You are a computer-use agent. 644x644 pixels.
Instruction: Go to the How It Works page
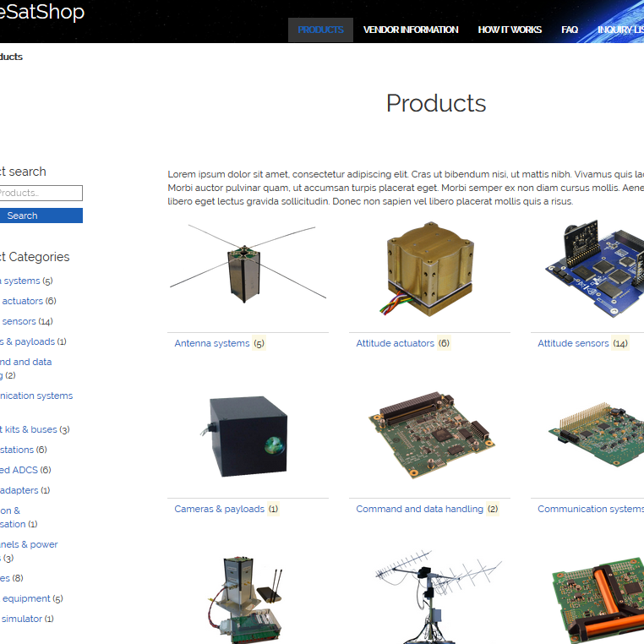[x=510, y=30]
